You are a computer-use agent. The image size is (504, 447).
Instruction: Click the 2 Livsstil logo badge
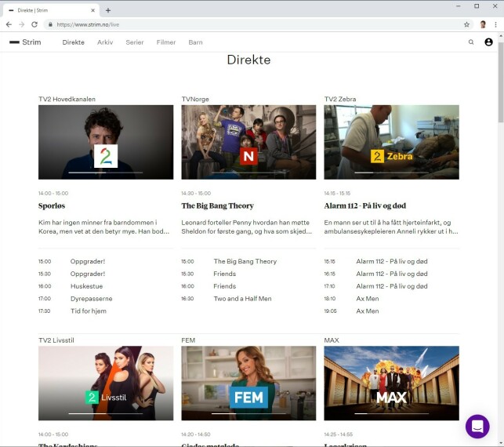point(106,398)
